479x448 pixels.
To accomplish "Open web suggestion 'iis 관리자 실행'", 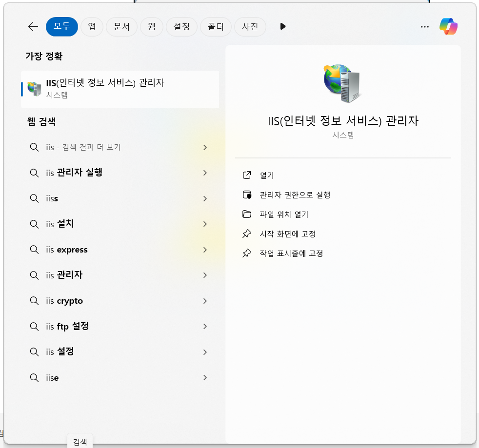I will click(120, 173).
